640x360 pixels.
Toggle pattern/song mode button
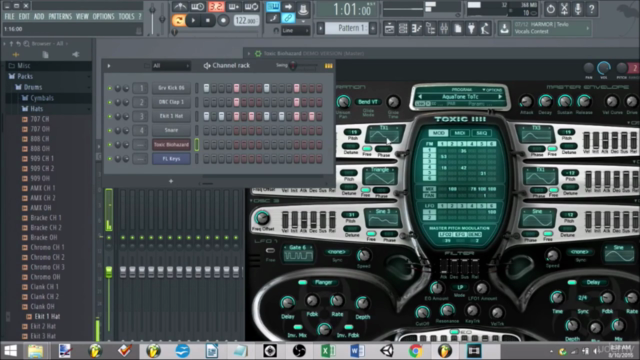tap(178, 20)
